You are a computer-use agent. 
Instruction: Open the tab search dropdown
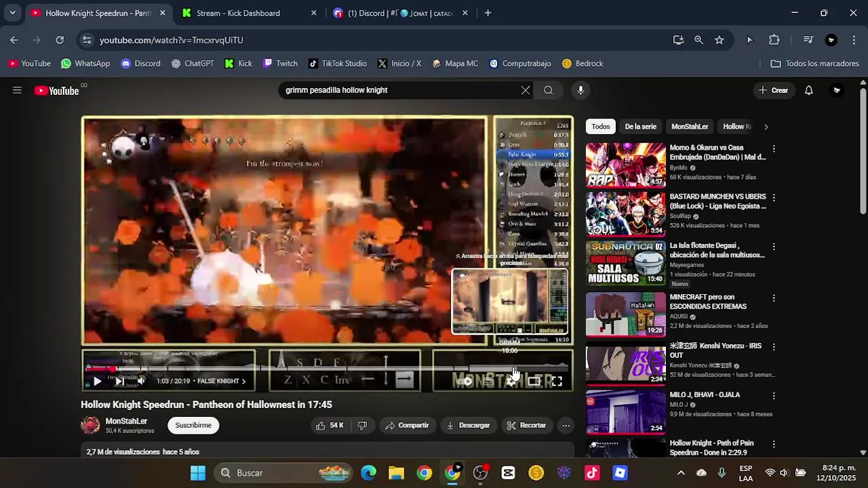tap(12, 13)
